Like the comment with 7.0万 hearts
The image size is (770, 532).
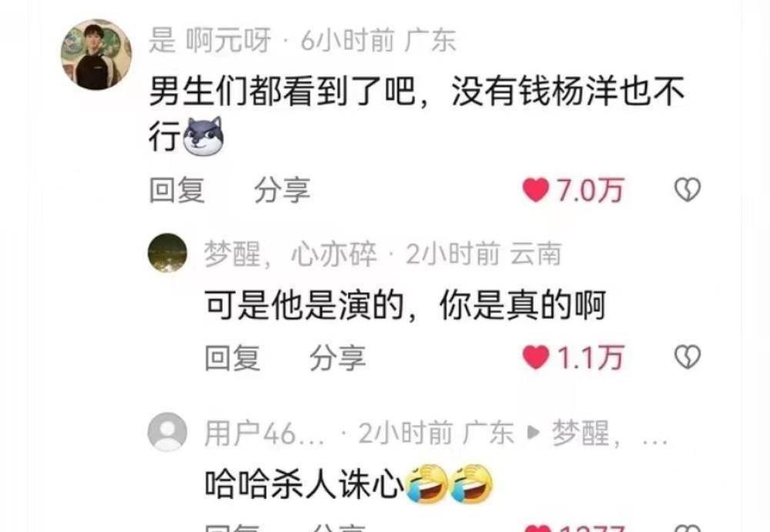point(535,190)
